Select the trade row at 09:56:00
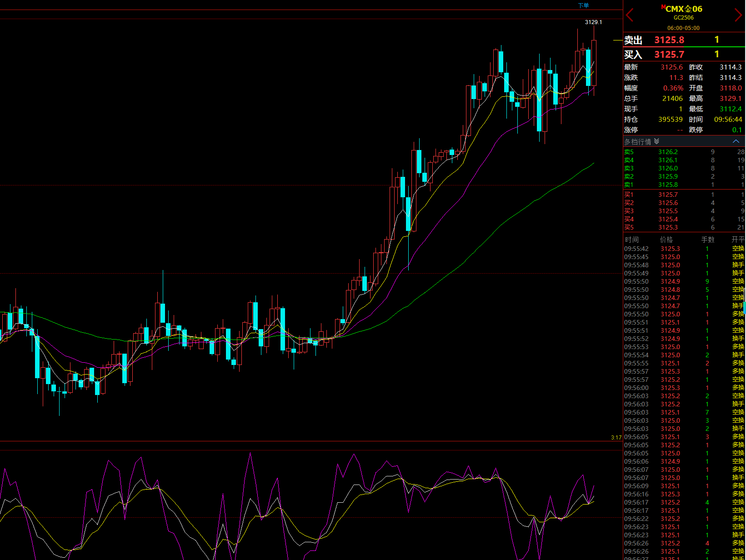This screenshot has height=560, width=746. (684, 388)
